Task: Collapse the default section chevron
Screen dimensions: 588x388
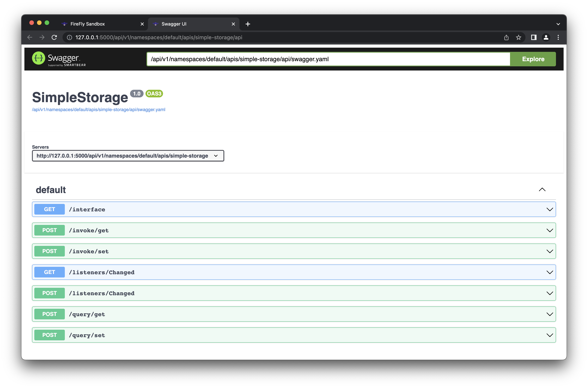Action: point(542,190)
